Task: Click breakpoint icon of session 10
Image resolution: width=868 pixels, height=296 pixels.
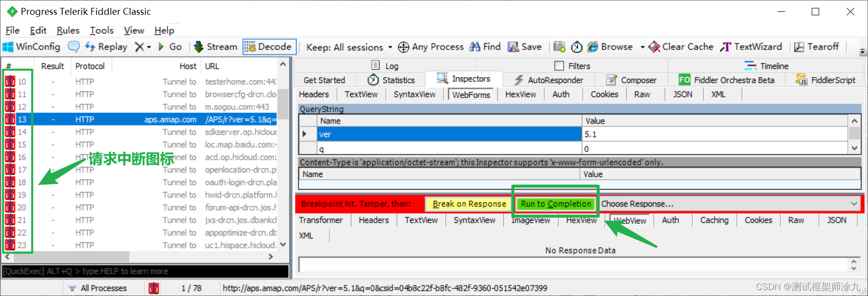Action: click(10, 81)
